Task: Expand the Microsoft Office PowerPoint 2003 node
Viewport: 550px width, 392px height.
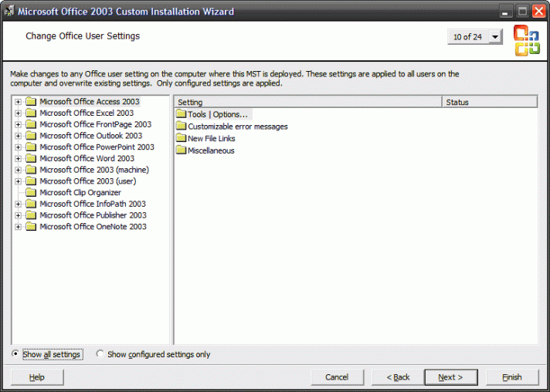Action: [x=18, y=147]
